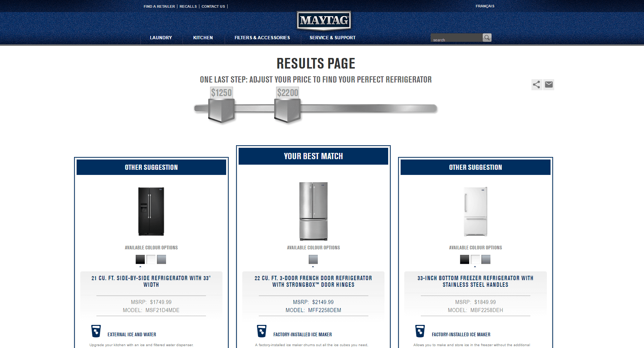Choose black colour for MBF2258DEH

click(465, 259)
